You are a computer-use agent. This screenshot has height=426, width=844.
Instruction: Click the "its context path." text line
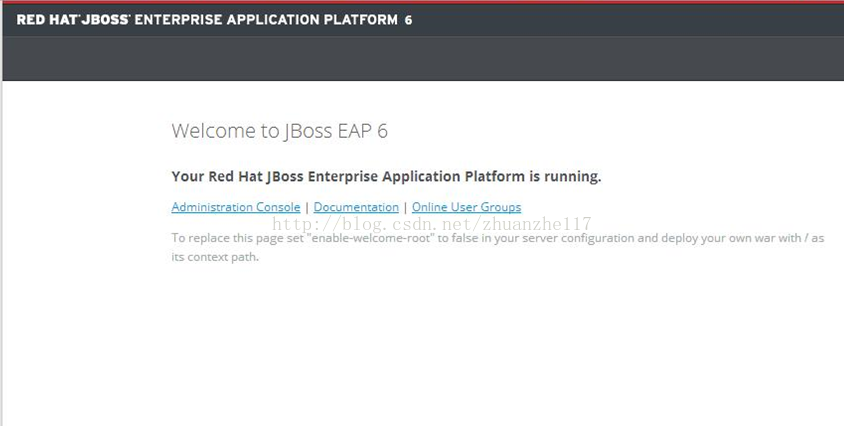215,257
